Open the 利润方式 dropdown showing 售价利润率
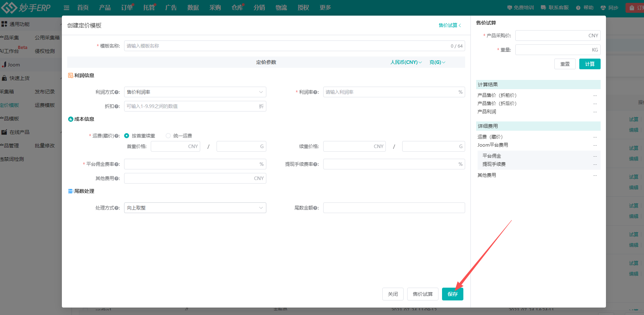This screenshot has width=644, height=315. point(195,92)
